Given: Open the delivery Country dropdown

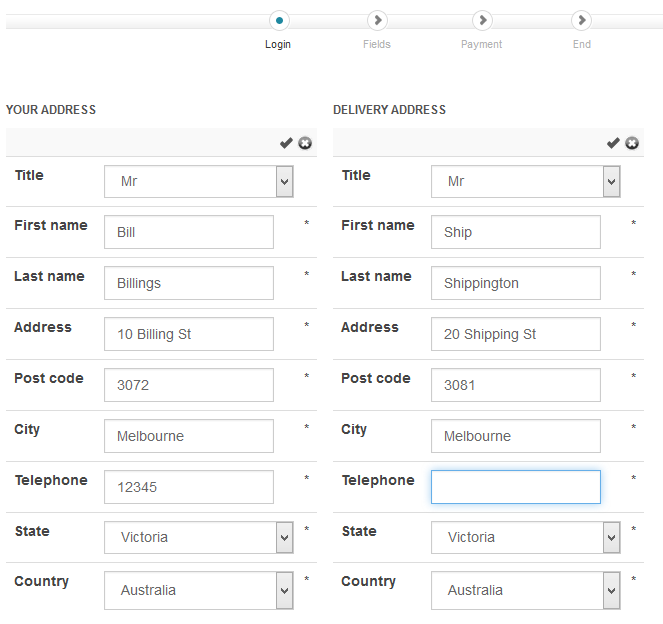Looking at the screenshot, I should 525,590.
